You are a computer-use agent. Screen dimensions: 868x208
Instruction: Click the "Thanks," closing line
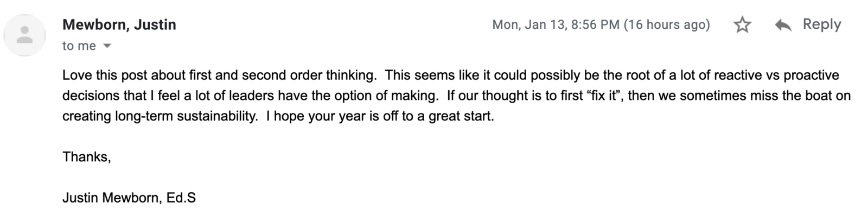[x=87, y=157]
